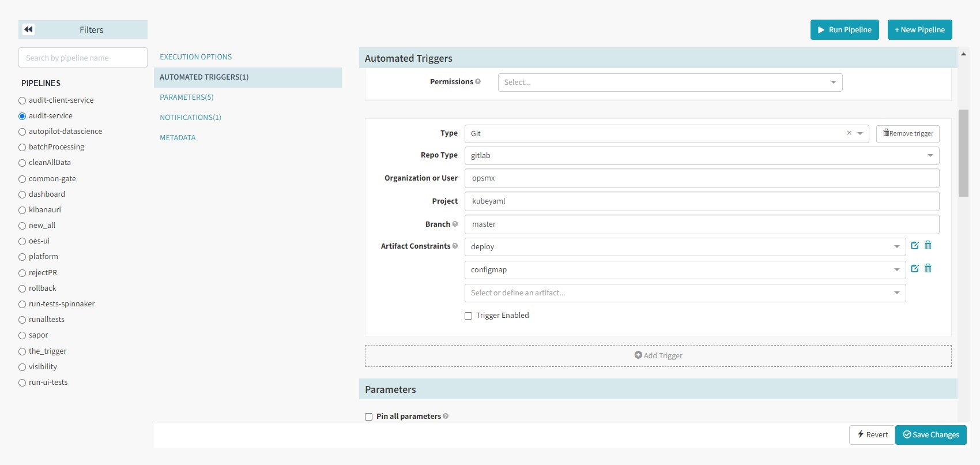Collapse the Filters panel with the double-arrow icon

point(28,29)
